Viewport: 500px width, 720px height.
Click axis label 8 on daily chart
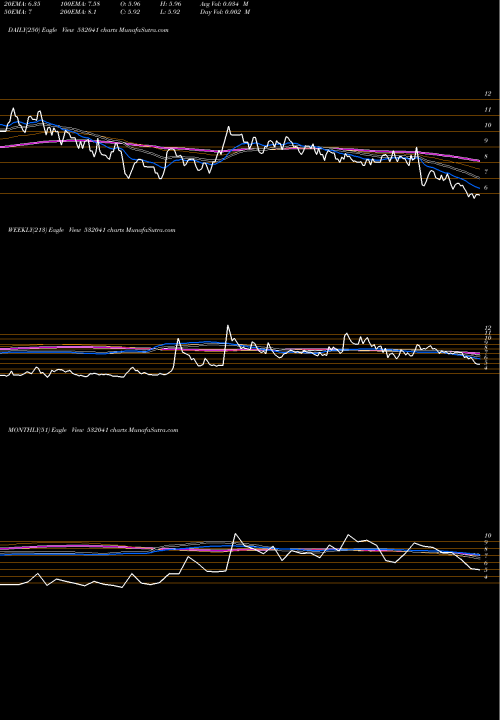[486, 157]
